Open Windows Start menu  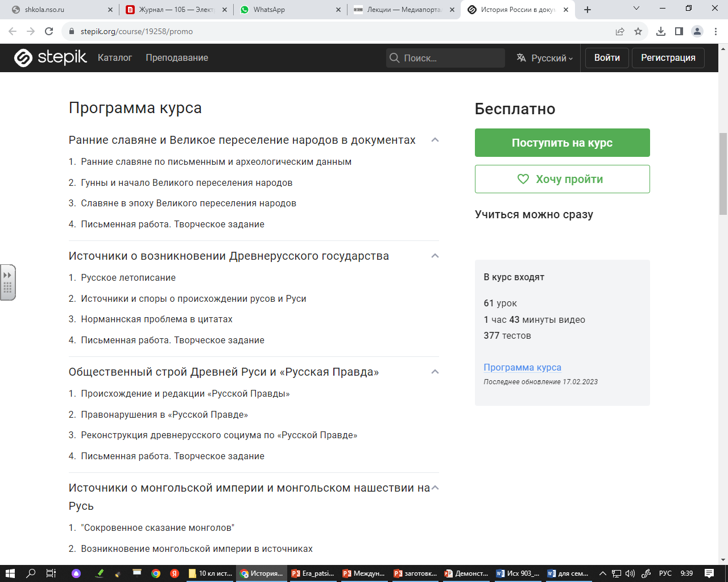10,573
